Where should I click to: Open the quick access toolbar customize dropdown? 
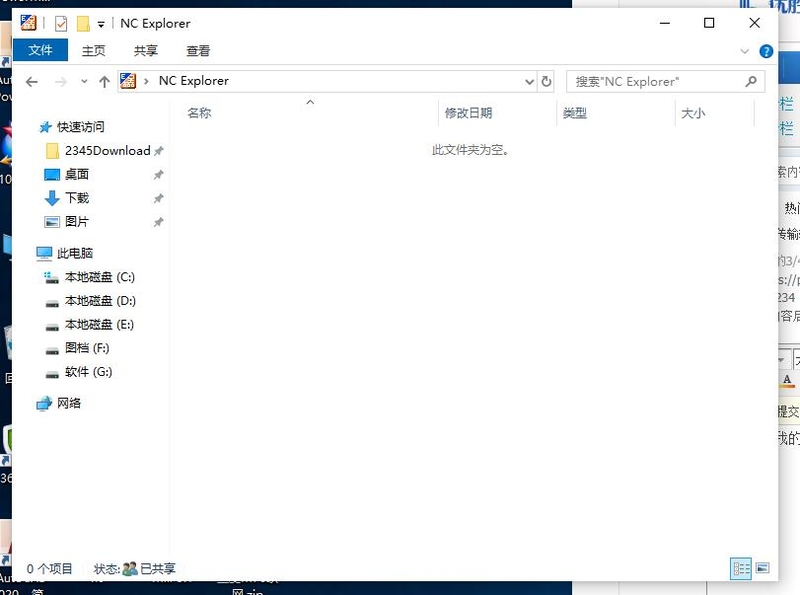[x=101, y=24]
